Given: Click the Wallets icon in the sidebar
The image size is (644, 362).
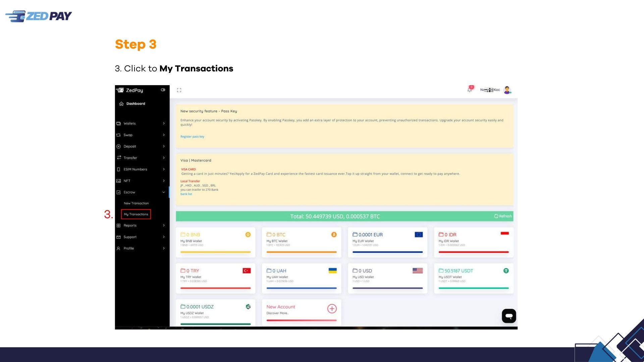Looking at the screenshot, I should (x=118, y=124).
